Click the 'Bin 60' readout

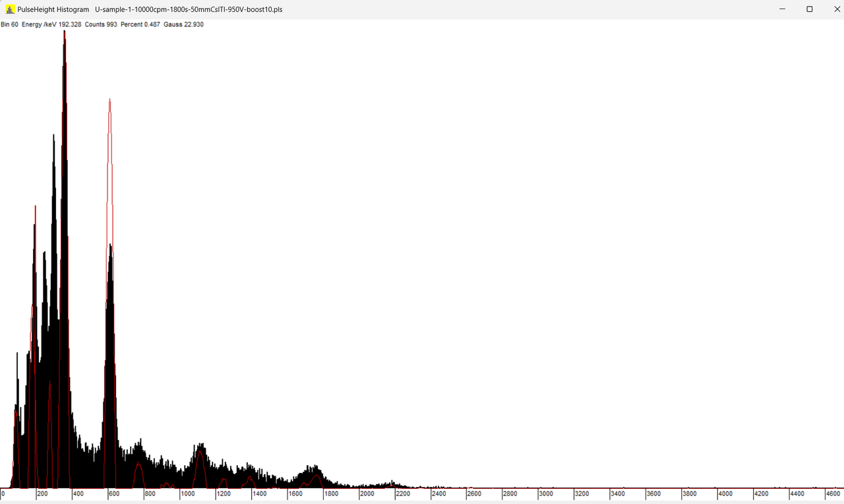point(10,24)
